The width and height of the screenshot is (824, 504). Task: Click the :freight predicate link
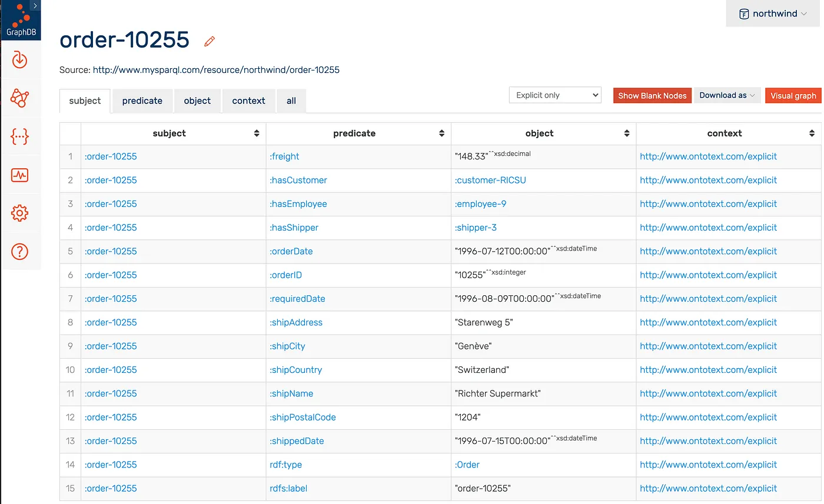(284, 156)
